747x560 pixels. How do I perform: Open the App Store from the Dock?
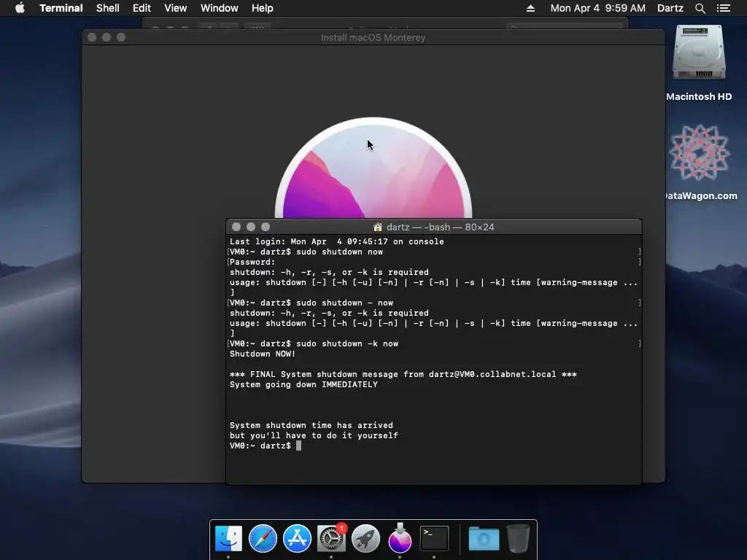click(x=298, y=539)
